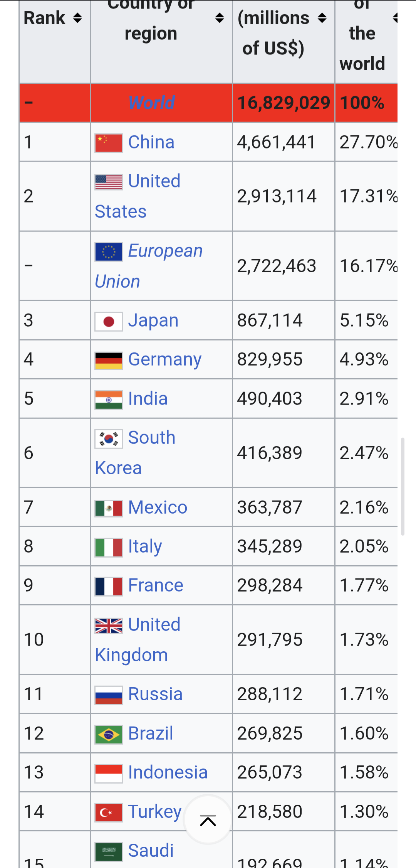The width and height of the screenshot is (416, 868).
Task: Click the page scrollbar on right edge
Action: (403, 486)
